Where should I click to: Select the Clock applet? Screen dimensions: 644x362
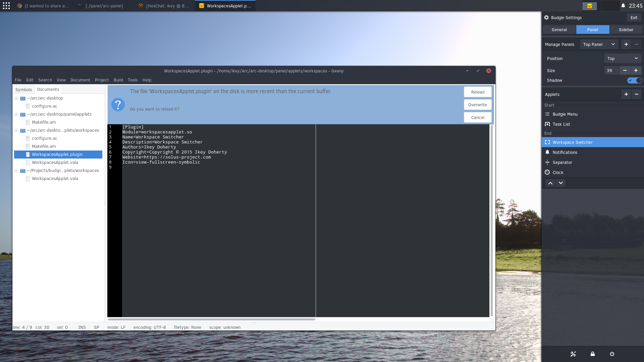pos(593,173)
